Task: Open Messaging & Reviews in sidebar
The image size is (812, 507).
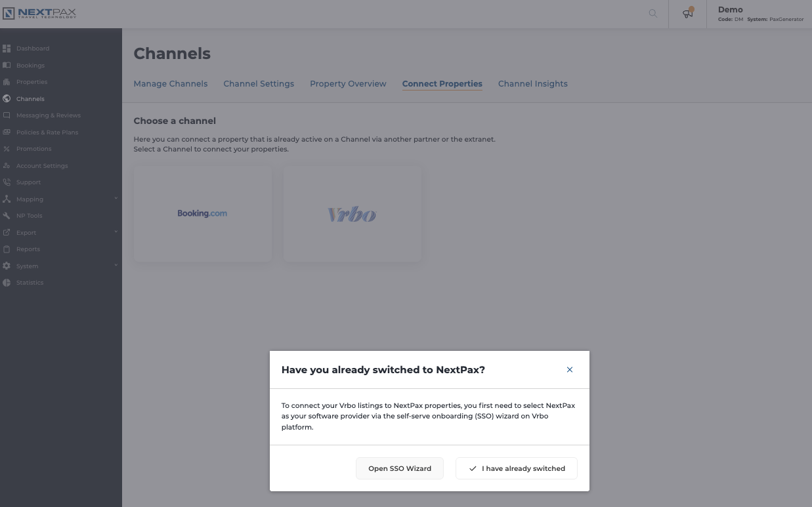Action: pos(48,115)
